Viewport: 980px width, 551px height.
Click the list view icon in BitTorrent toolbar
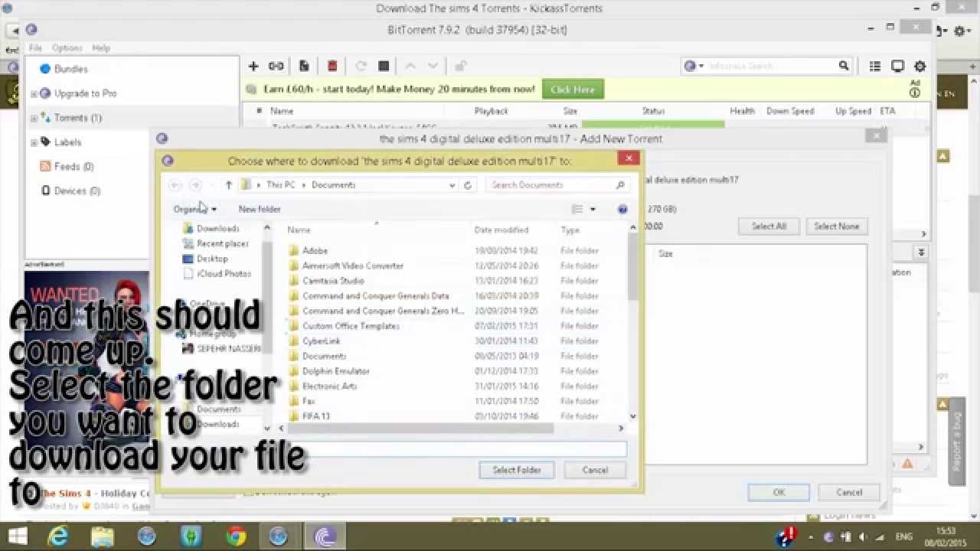coord(875,67)
